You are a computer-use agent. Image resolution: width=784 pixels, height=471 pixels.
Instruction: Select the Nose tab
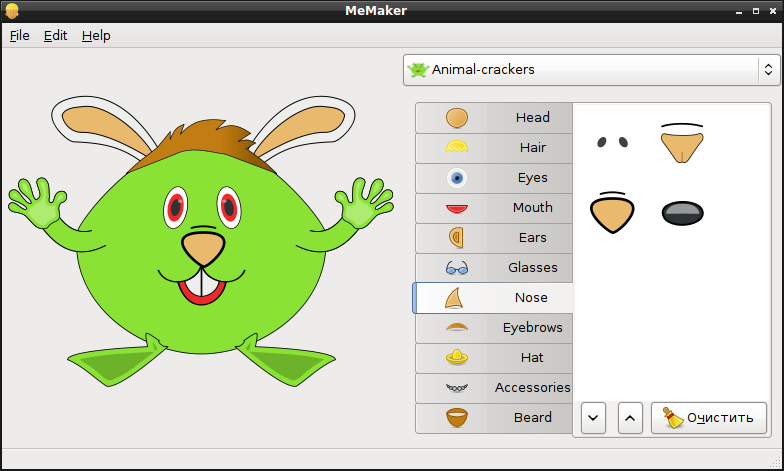coord(493,298)
